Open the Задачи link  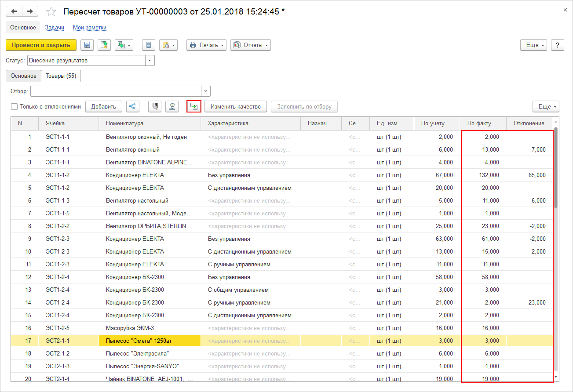tap(55, 27)
